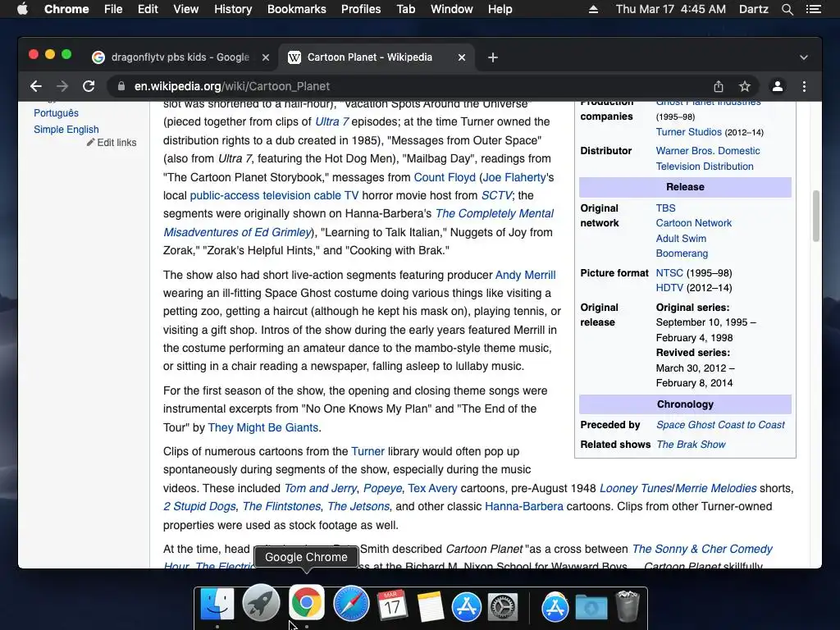
Task: Open the Window menu
Action: pyautogui.click(x=452, y=9)
